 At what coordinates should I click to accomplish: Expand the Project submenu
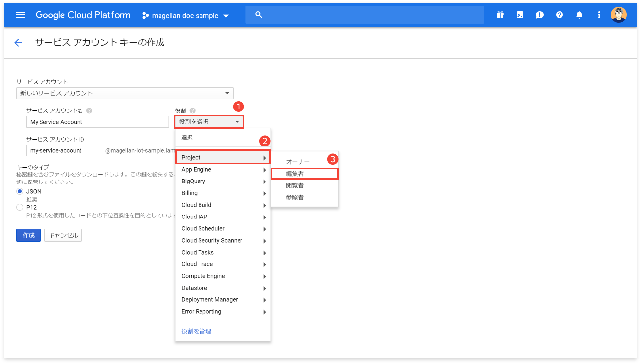click(x=223, y=157)
